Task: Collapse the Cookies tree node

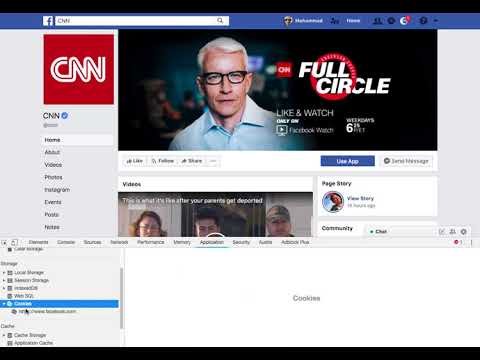Action: click(4, 304)
